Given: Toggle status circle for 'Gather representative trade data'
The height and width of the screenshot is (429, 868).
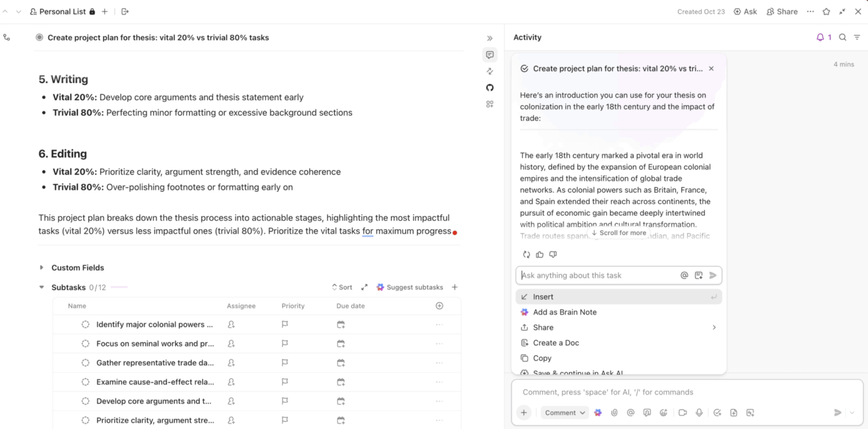Looking at the screenshot, I should click(86, 363).
